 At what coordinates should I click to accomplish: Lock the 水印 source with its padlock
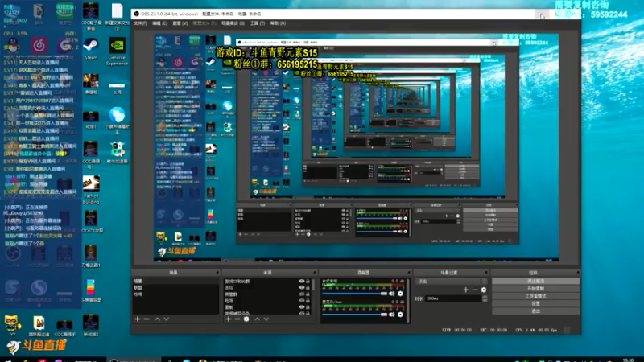point(308,288)
